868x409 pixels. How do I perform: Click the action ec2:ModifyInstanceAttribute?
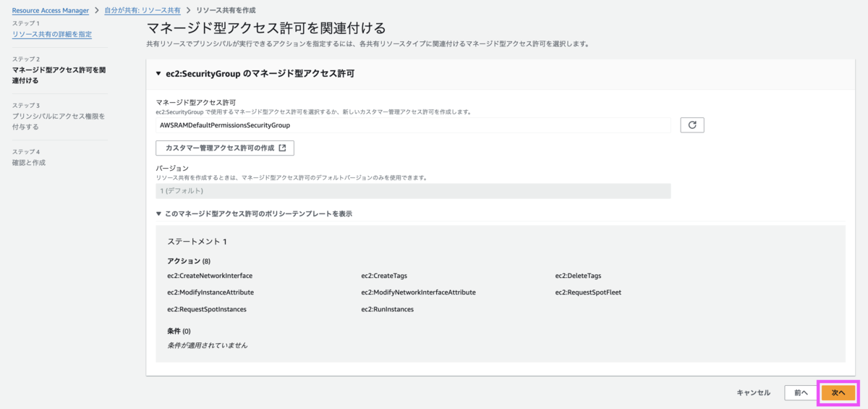pos(210,292)
